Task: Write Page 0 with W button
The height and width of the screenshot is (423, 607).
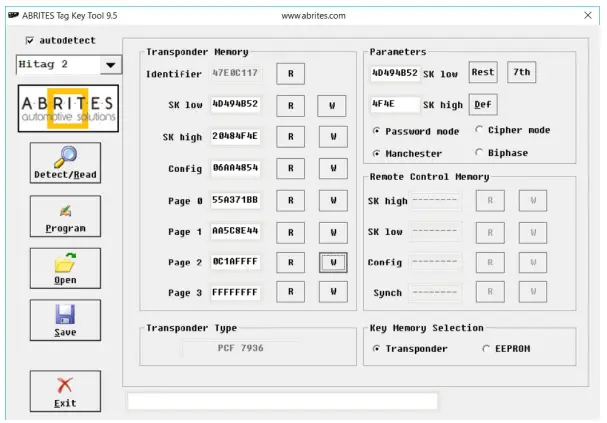Action: tap(333, 200)
